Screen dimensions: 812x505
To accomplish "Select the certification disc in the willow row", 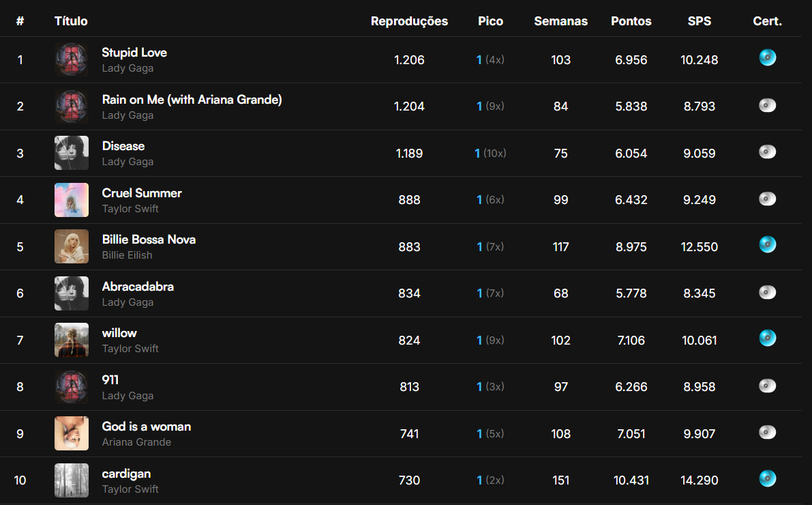I will pyautogui.click(x=768, y=338).
